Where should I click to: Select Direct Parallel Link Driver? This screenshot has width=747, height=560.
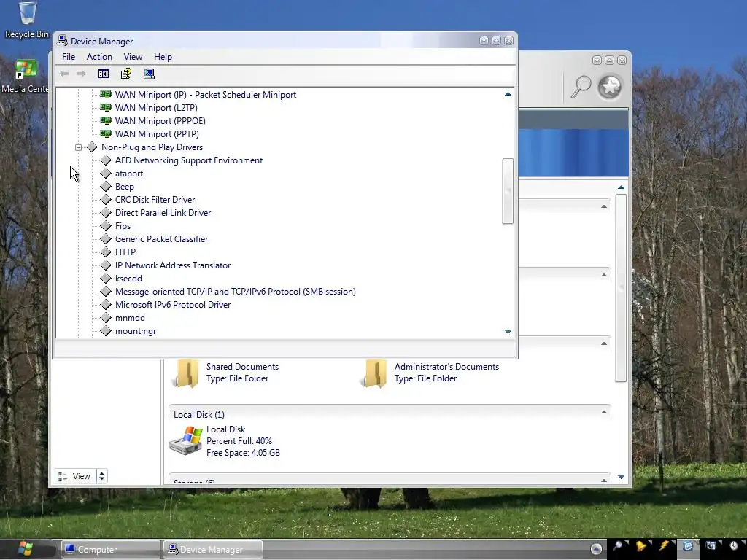(x=163, y=213)
